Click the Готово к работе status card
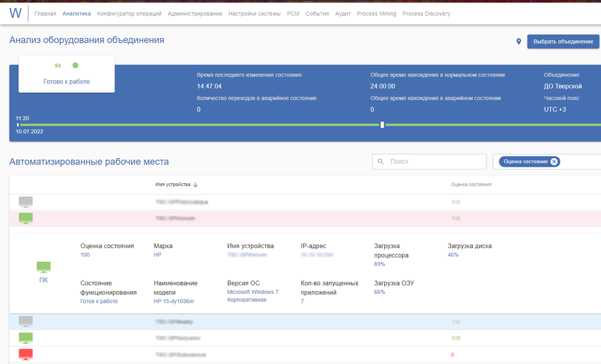The width and height of the screenshot is (601, 364). [x=67, y=74]
